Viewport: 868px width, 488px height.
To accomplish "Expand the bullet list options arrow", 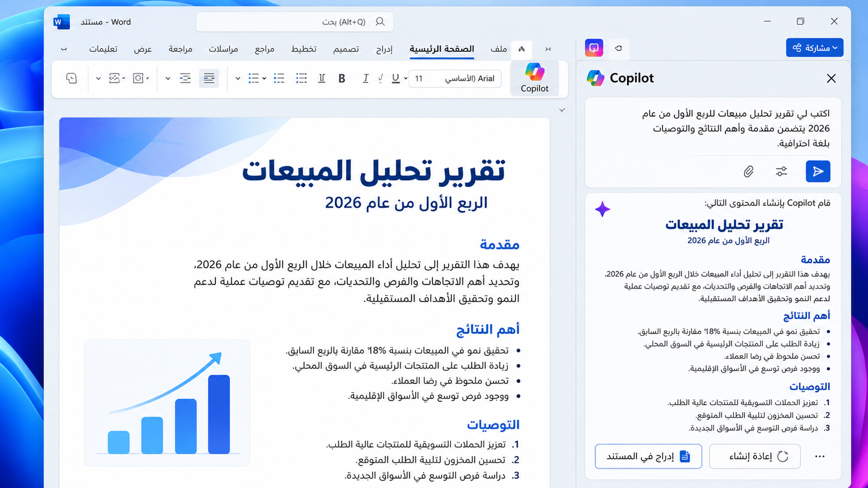I will tap(264, 79).
